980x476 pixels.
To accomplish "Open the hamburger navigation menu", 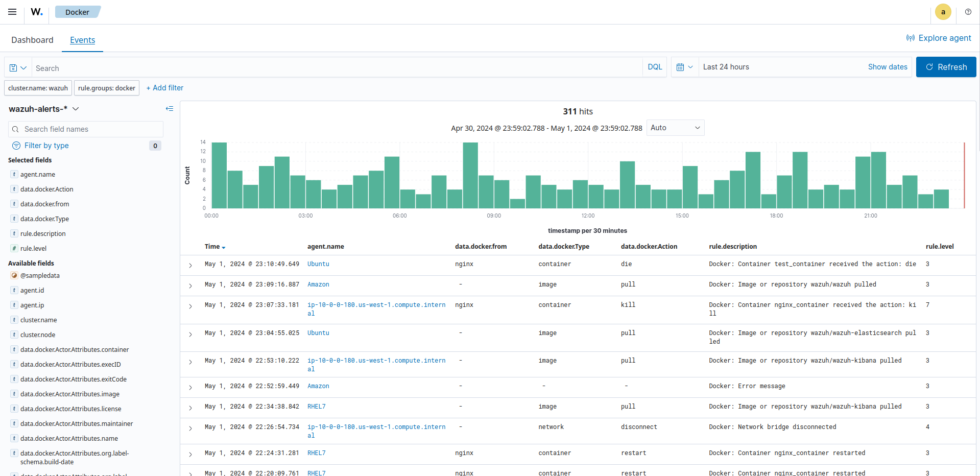I will tap(12, 12).
